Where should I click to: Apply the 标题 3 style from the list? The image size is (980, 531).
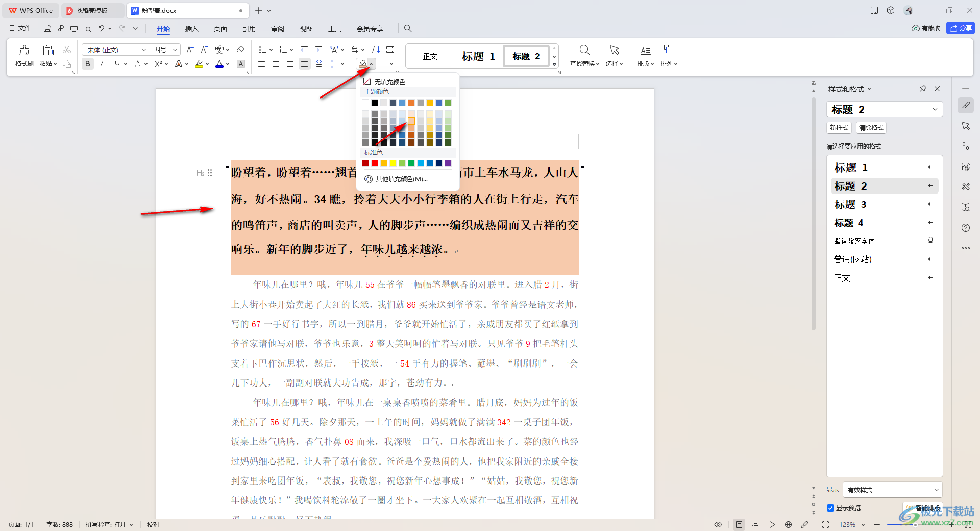(884, 204)
